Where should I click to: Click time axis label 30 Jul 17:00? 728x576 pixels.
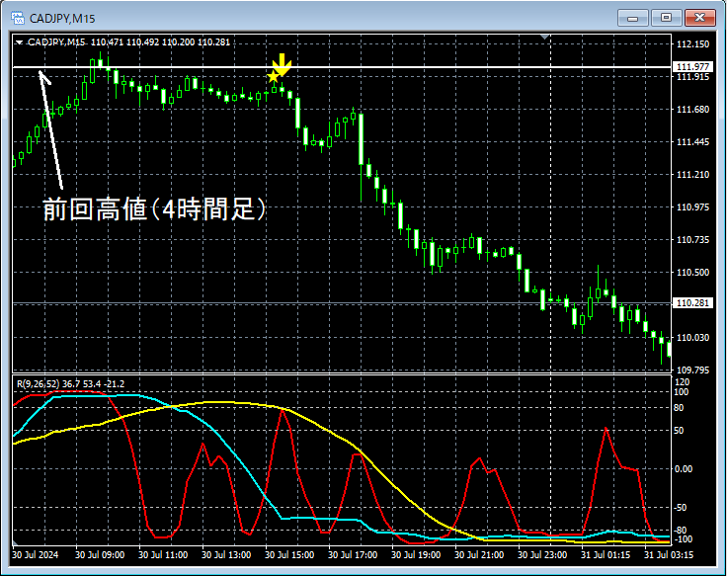point(353,555)
